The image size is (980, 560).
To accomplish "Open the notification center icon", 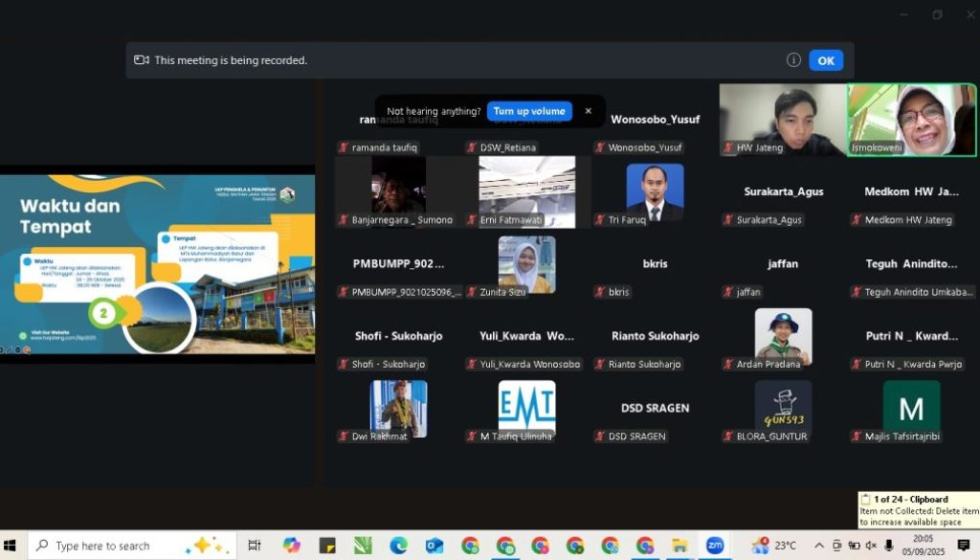I will coord(964,546).
